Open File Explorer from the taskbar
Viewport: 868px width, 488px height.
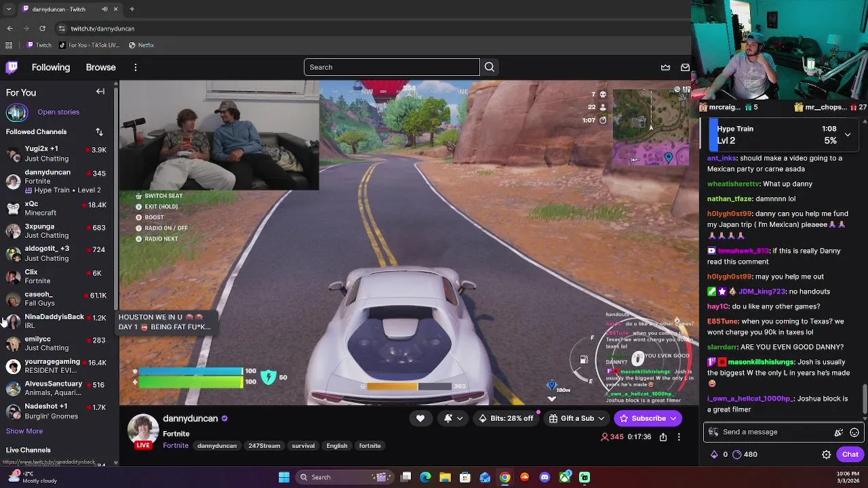point(446,477)
